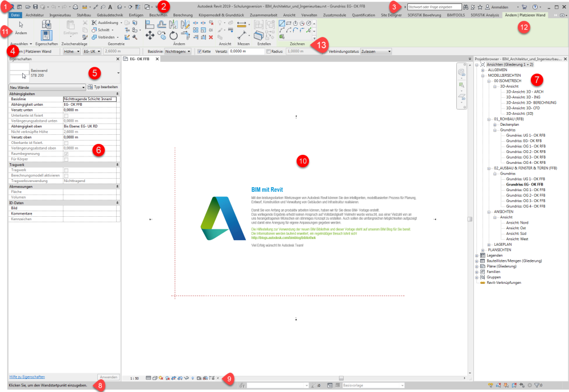Screen dimensions: 569x392
Task: Toggle the Oberkante ist fixiert checkbox
Action: 66,143
